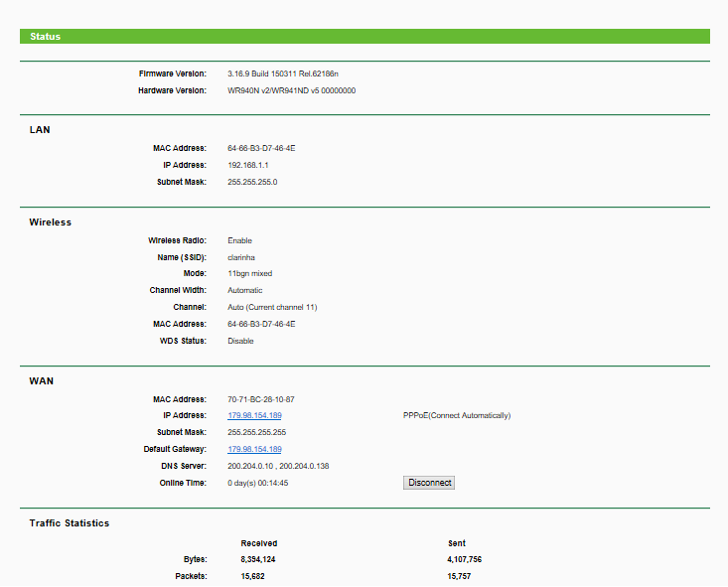The height and width of the screenshot is (587, 728).
Task: Click the LAN IP Address 192.168.1.1
Action: coord(248,165)
